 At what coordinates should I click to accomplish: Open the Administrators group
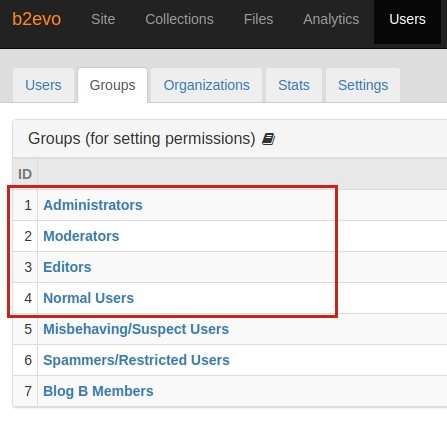click(x=93, y=205)
